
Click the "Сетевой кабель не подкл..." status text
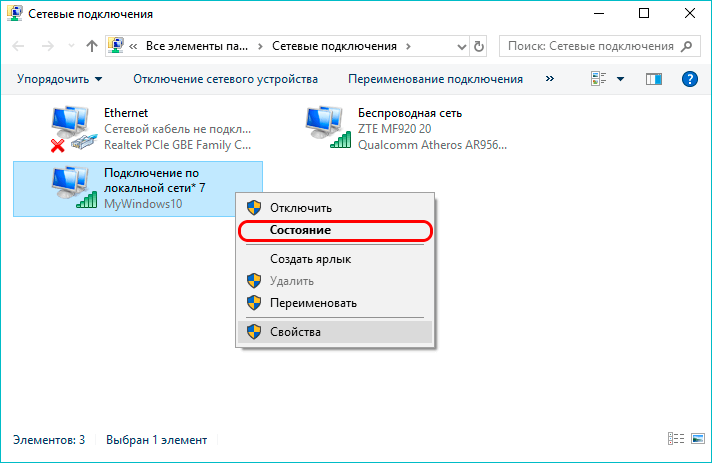click(x=177, y=129)
